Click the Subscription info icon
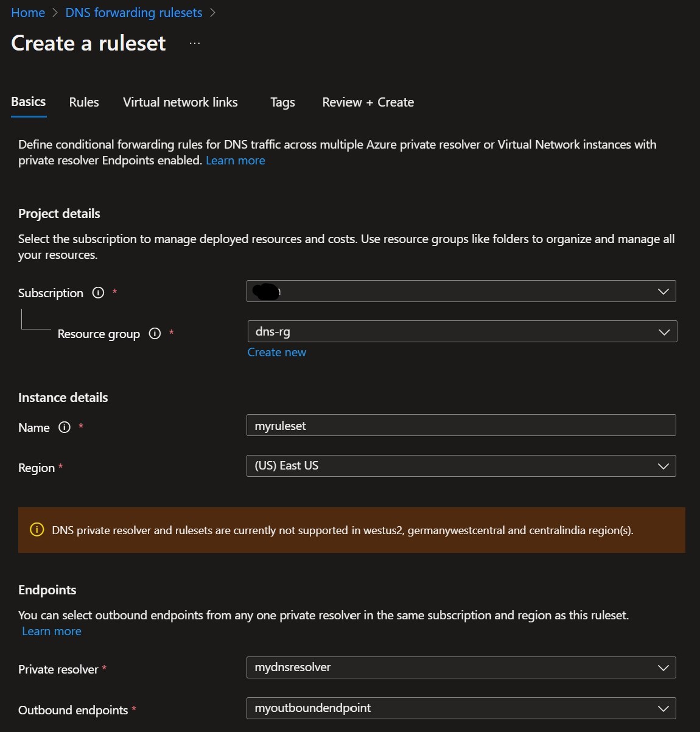 click(98, 293)
